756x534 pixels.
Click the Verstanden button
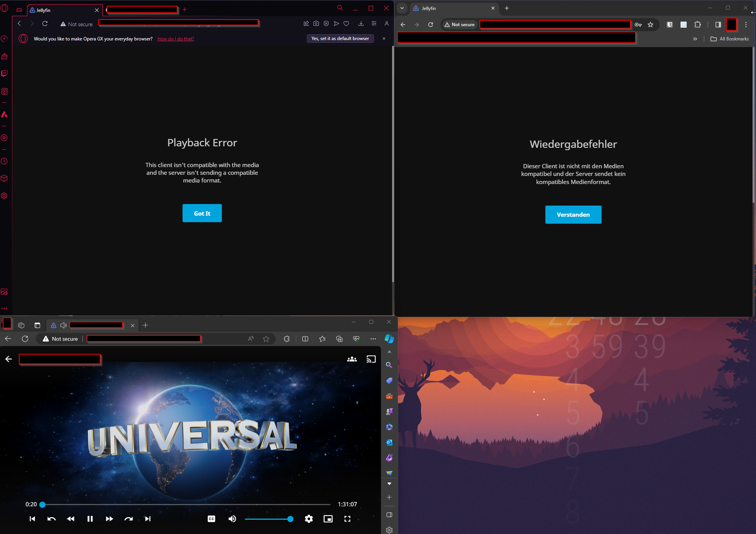tap(573, 215)
